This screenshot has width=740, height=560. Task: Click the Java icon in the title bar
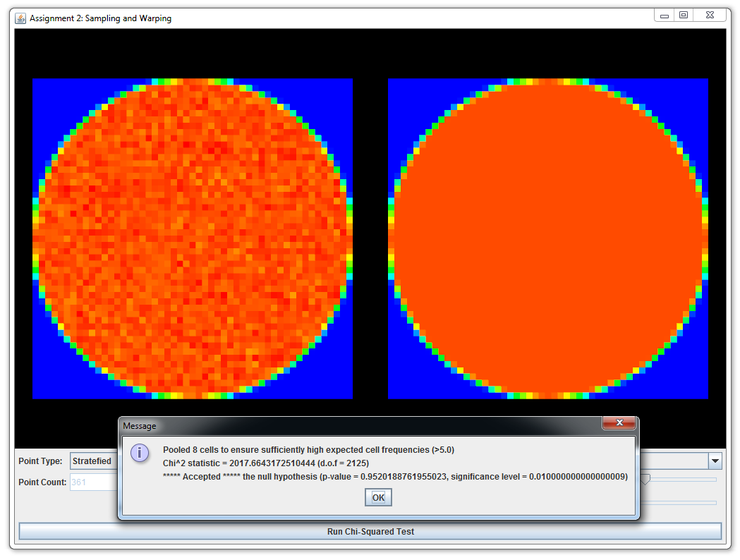point(20,18)
